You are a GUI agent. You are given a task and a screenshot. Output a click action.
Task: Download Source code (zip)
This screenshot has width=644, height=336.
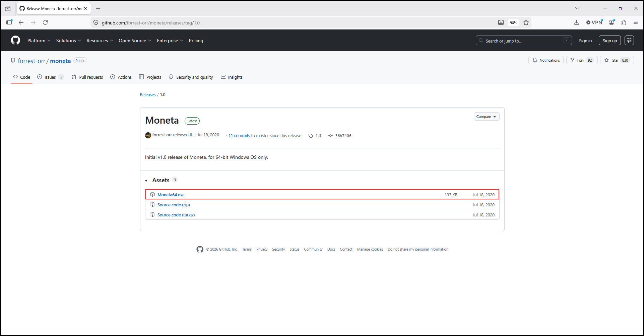click(174, 205)
